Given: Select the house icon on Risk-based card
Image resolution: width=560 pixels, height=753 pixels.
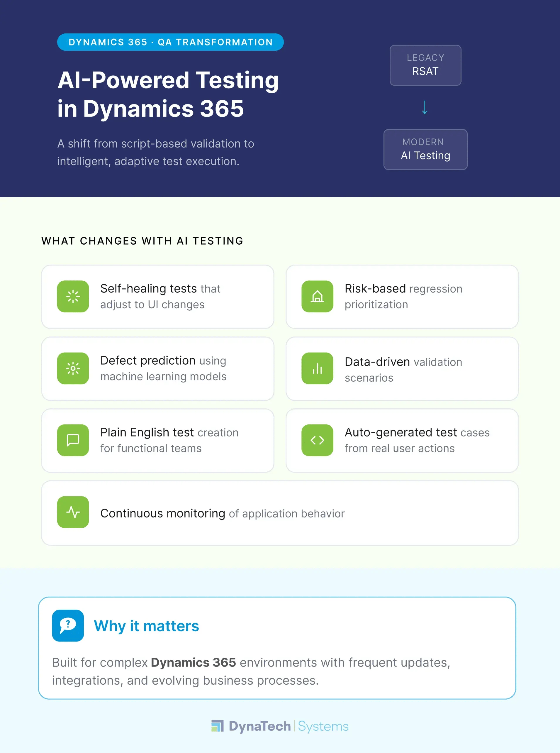Looking at the screenshot, I should (317, 297).
